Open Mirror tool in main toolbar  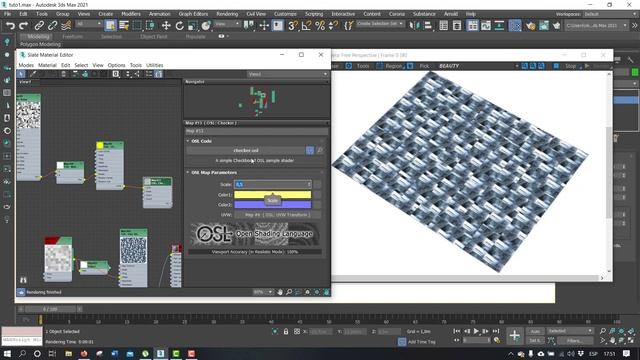(414, 26)
